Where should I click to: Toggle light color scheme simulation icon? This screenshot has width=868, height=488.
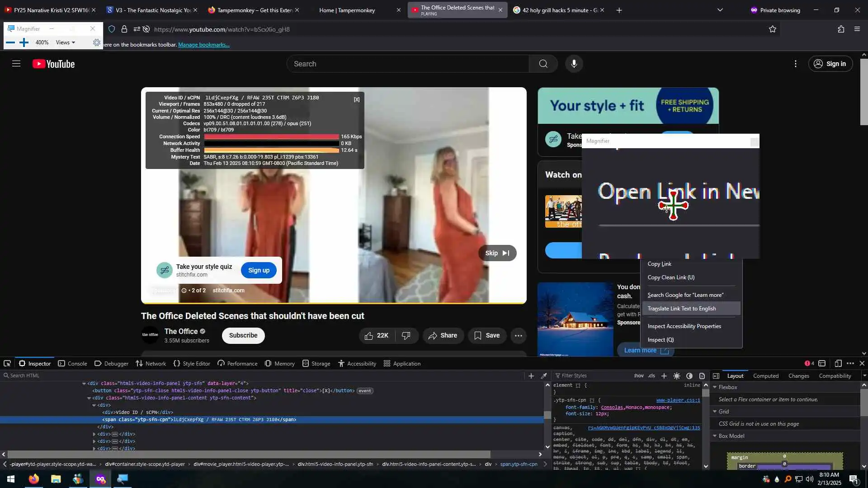(677, 376)
